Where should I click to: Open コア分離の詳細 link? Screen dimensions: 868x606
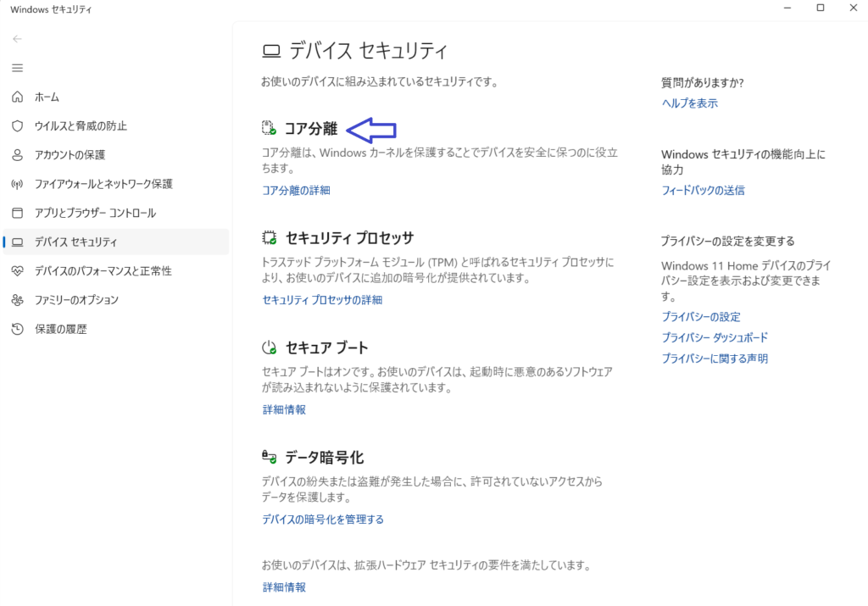297,190
